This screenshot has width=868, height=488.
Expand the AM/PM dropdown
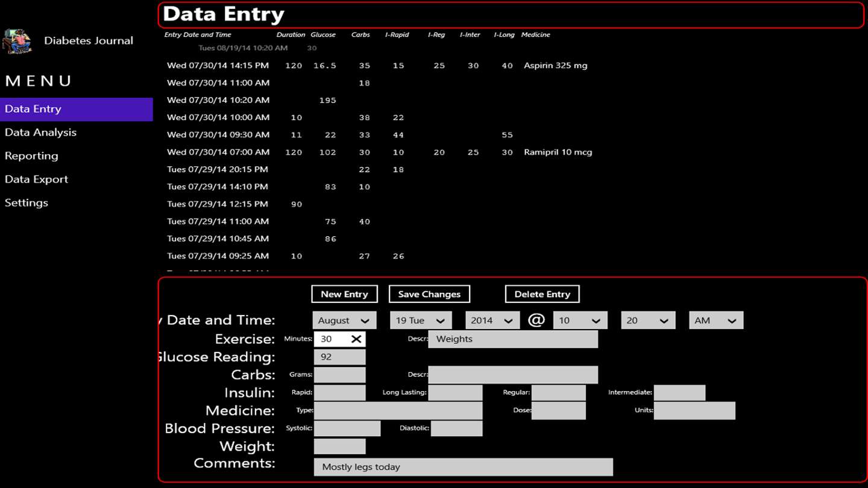coord(716,321)
